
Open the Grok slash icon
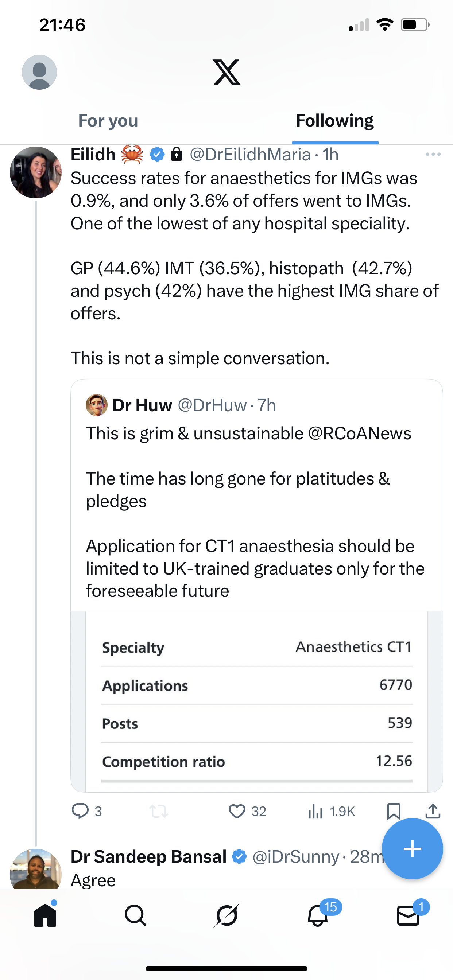point(226,915)
